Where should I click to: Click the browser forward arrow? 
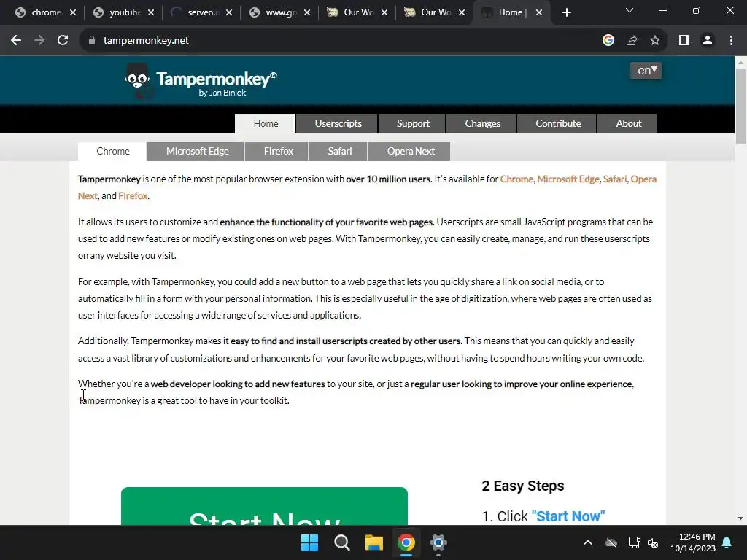(39, 41)
